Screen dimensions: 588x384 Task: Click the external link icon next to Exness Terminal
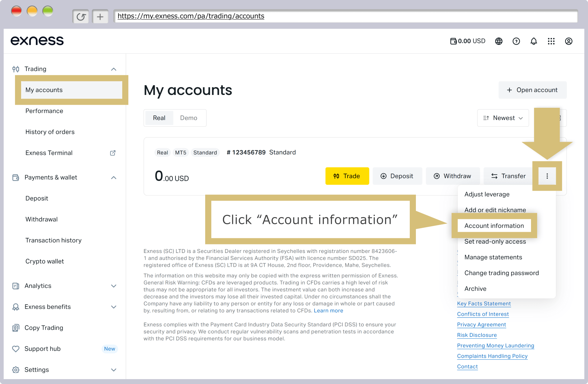113,153
